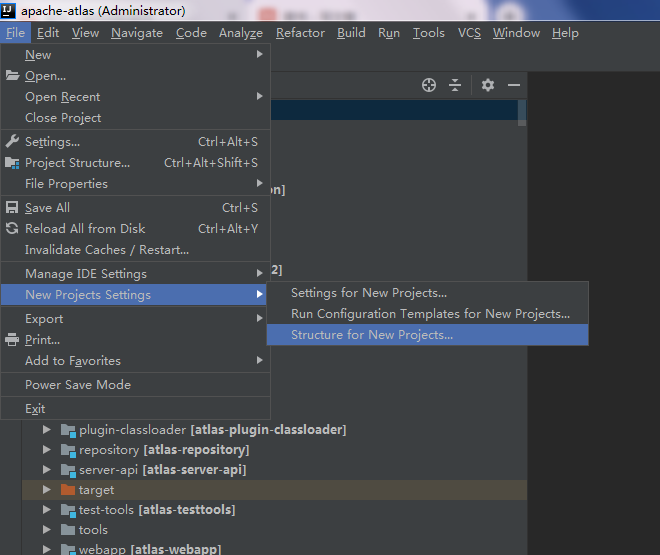Choose Invalidate Caches / Restart...

tap(135, 250)
